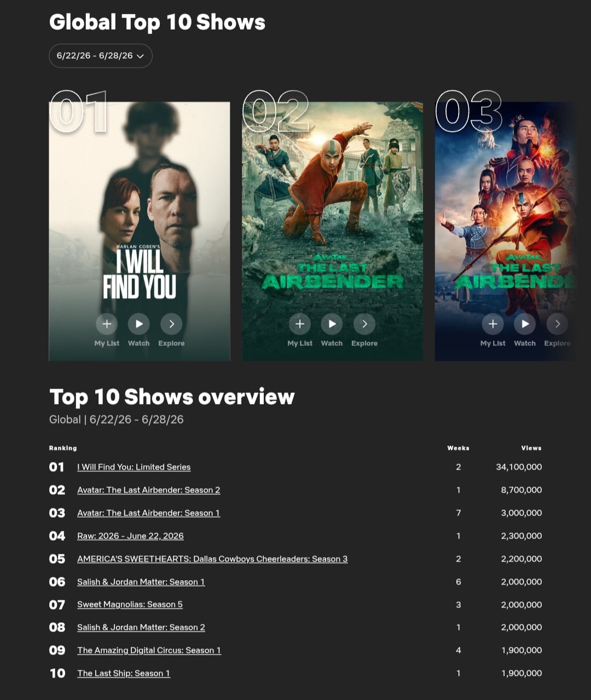Image resolution: width=591 pixels, height=700 pixels.
Task: Click weeks value 4 for Amazing Digital Circus
Action: (459, 650)
